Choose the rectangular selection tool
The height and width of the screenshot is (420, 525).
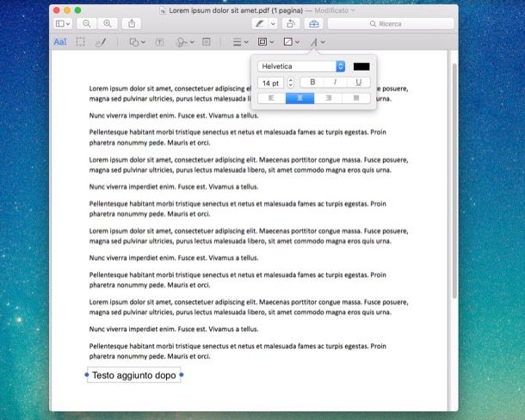click(80, 41)
